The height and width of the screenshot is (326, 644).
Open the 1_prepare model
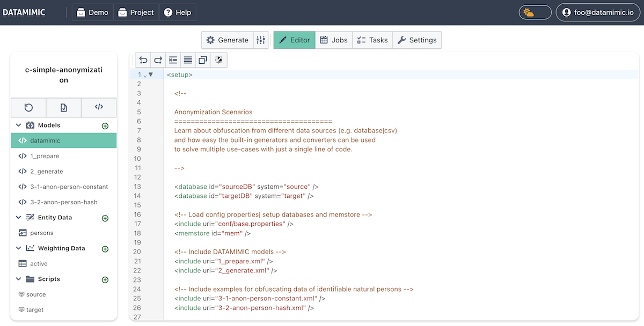coord(64,156)
